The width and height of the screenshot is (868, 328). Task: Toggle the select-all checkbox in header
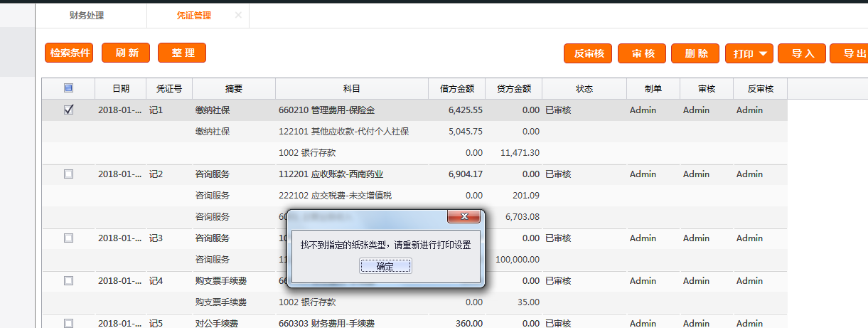tap(68, 89)
